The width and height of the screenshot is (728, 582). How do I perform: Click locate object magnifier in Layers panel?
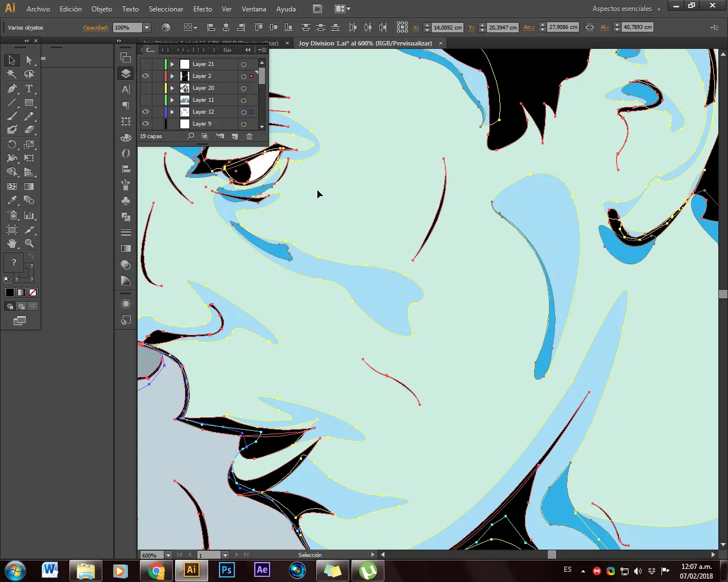[191, 136]
